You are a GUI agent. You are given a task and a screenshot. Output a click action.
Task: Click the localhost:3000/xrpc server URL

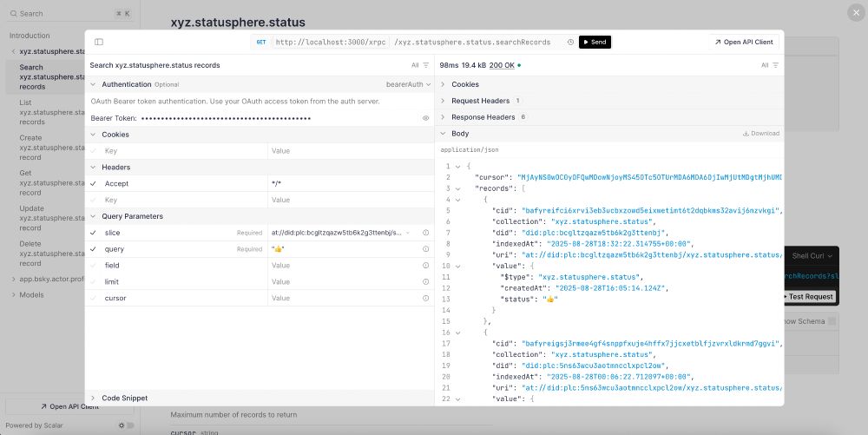pyautogui.click(x=331, y=42)
